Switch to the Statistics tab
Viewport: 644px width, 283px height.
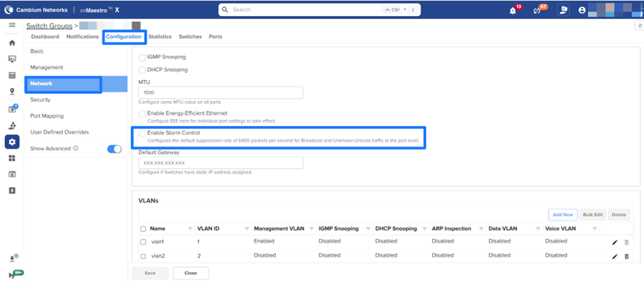pos(160,37)
